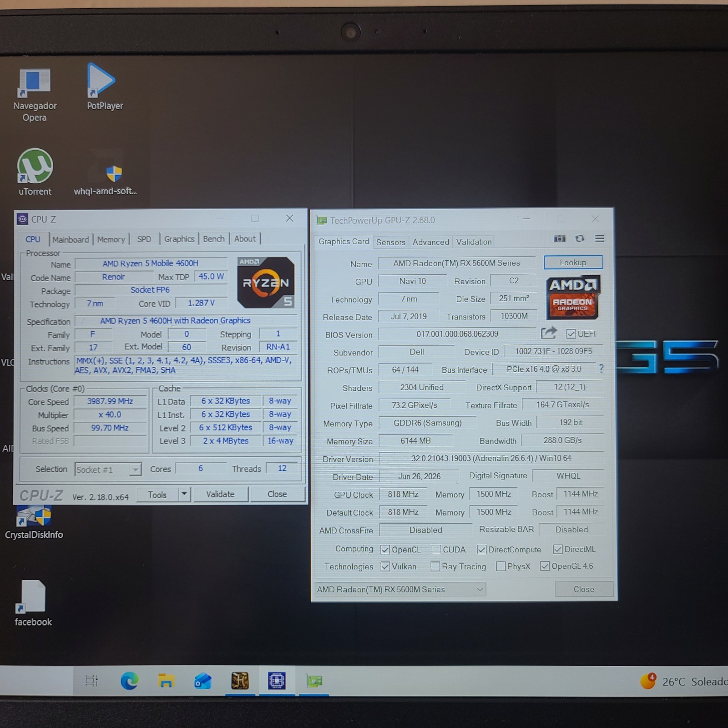Click the Lookup button in GPU-Z
The width and height of the screenshot is (728, 728).
tap(573, 263)
